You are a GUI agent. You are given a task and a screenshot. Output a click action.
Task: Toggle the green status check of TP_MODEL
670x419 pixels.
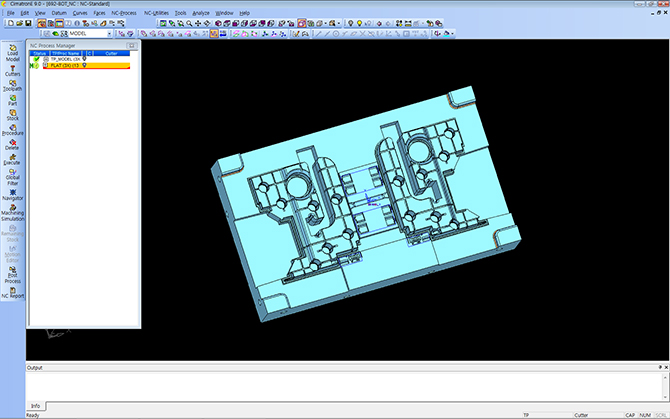(36, 60)
